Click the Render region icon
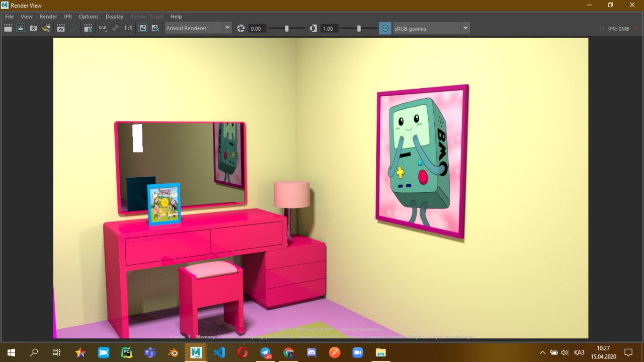Image resolution: width=644 pixels, height=362 pixels. pos(21,28)
